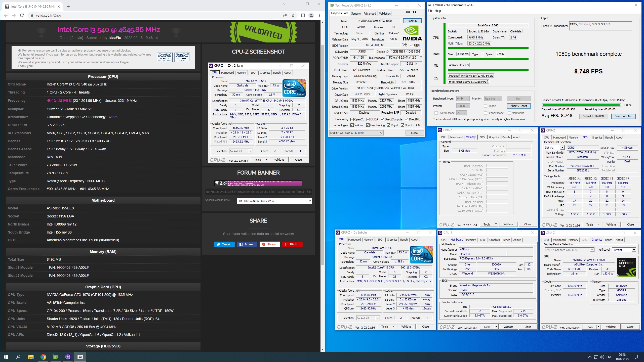Toggle the CUDA checkbox in GPU-Z
This screenshot has height=362, width=644.
(368, 119)
